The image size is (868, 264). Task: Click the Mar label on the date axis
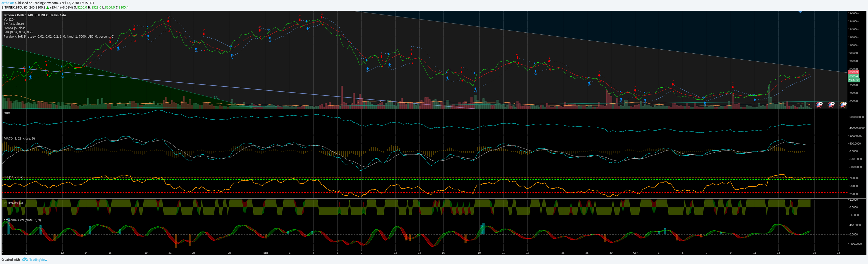tap(266, 252)
